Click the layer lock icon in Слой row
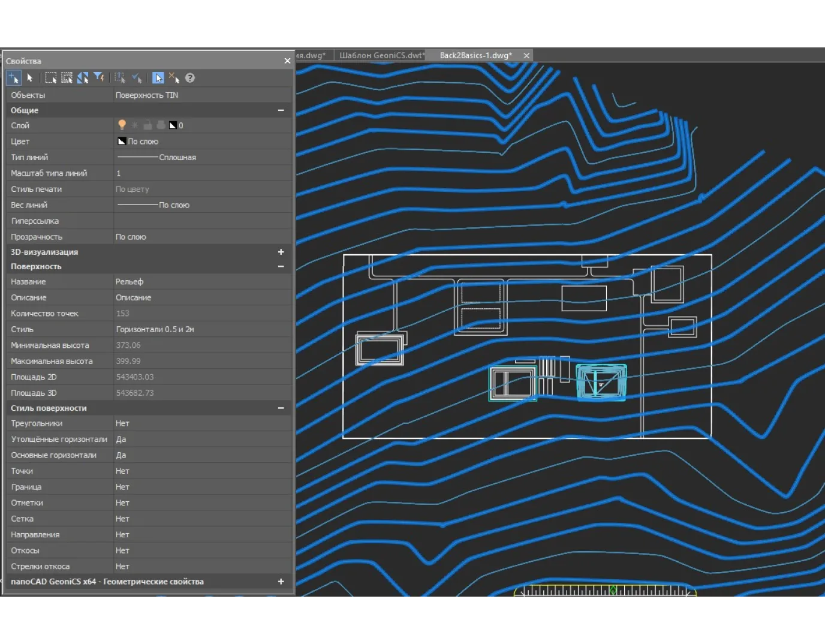825x644 pixels. (147, 125)
